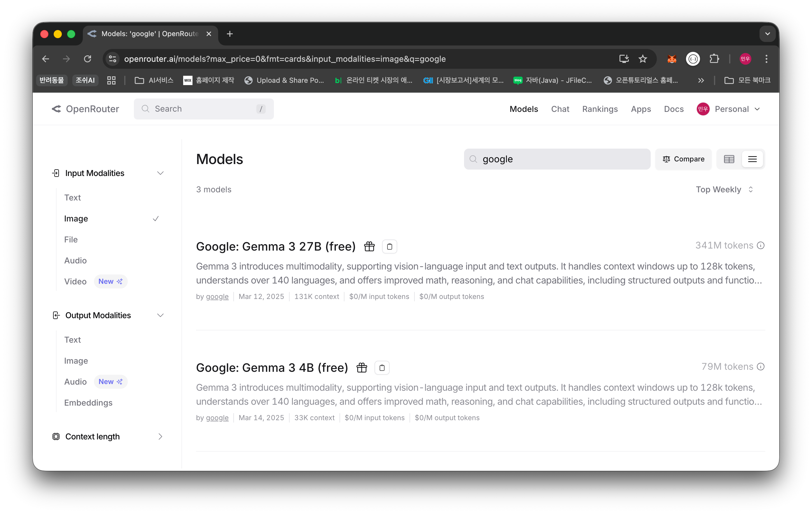This screenshot has width=812, height=514.
Task: Show the hidden bookmarks overflow
Action: coord(701,80)
